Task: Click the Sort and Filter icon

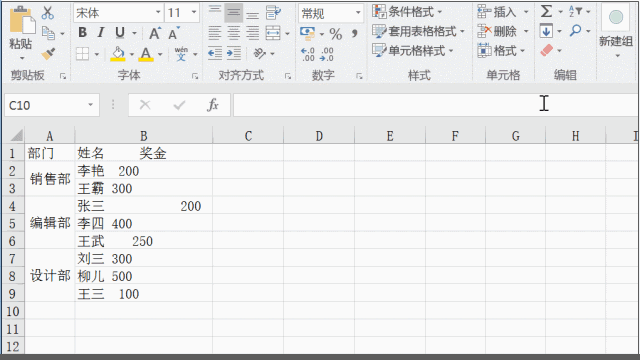Action: [x=575, y=11]
